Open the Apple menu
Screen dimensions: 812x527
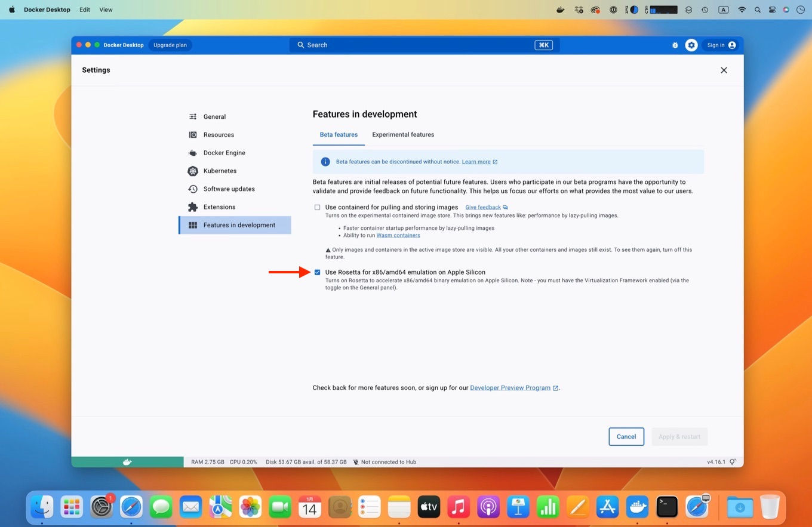pyautogui.click(x=11, y=10)
